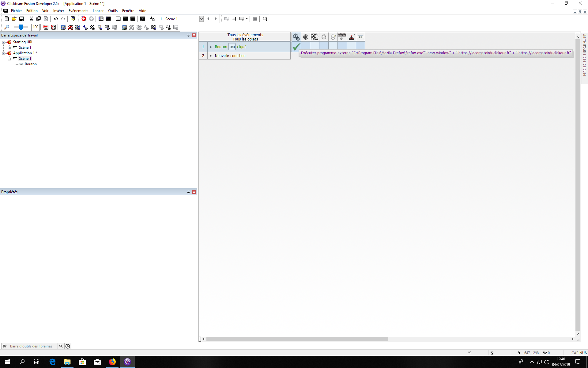This screenshot has height=368, width=588.
Task: Expand Scène 1 under Starting URL
Action: pos(9,48)
